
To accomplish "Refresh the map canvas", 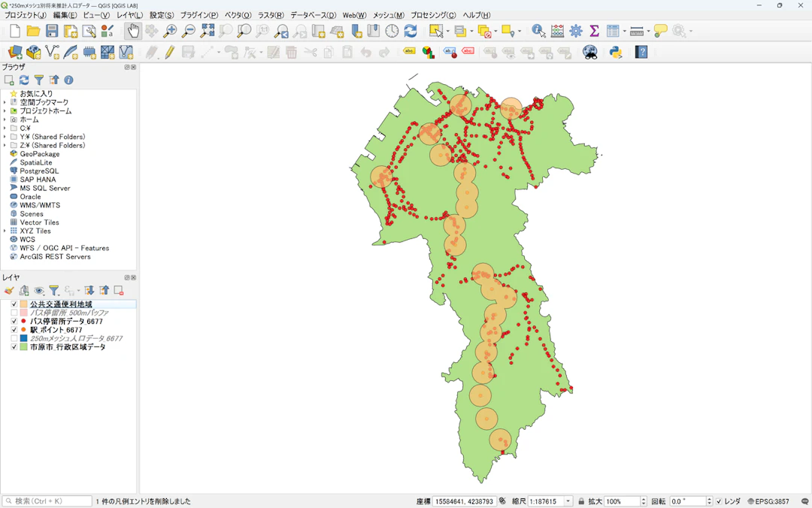I will point(411,31).
